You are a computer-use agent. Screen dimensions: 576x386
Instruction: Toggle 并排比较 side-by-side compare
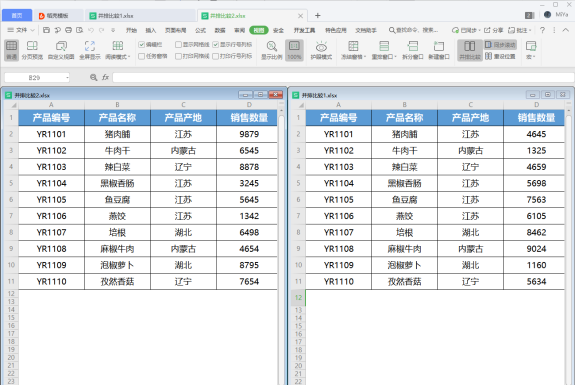tap(470, 50)
